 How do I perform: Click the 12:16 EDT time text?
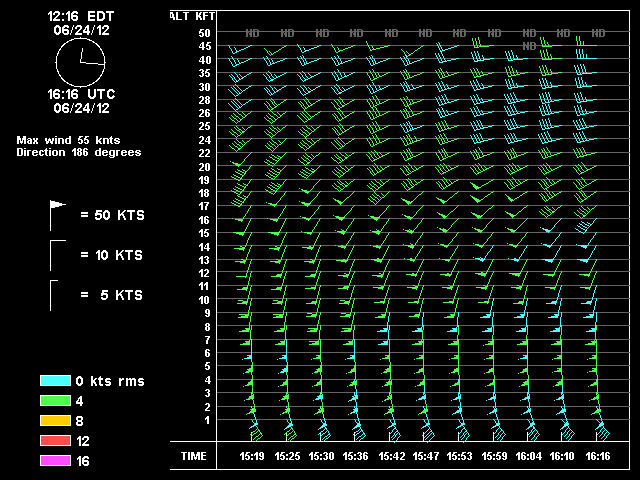point(81,16)
